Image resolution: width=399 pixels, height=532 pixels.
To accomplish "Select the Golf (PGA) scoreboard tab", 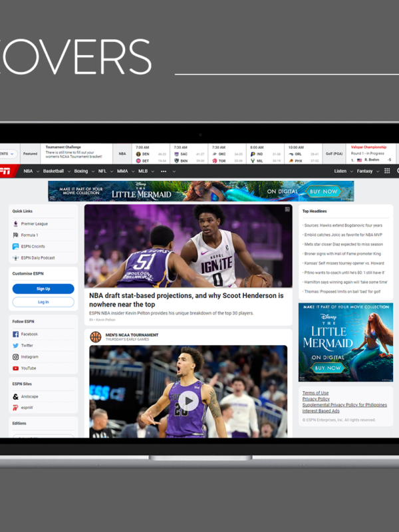I will 334,154.
